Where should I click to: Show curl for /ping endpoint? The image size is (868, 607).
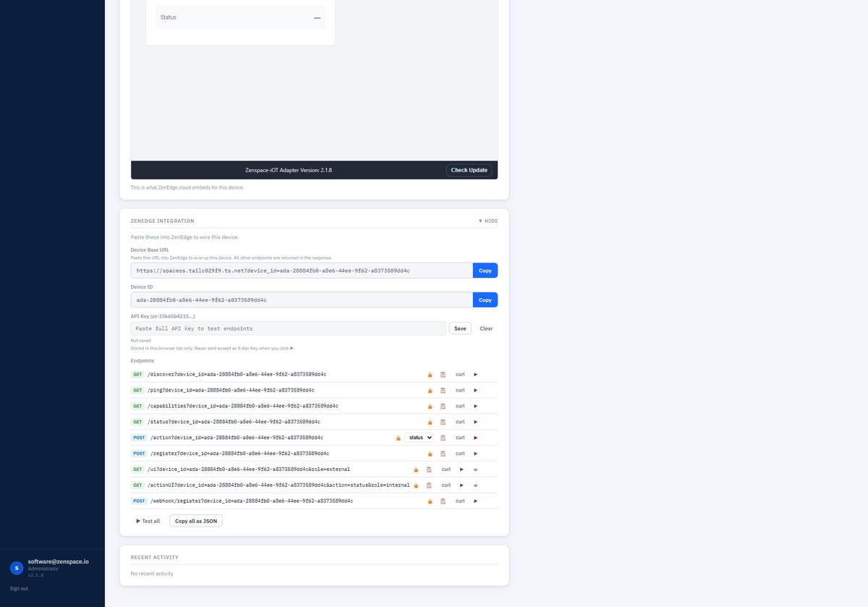(460, 391)
